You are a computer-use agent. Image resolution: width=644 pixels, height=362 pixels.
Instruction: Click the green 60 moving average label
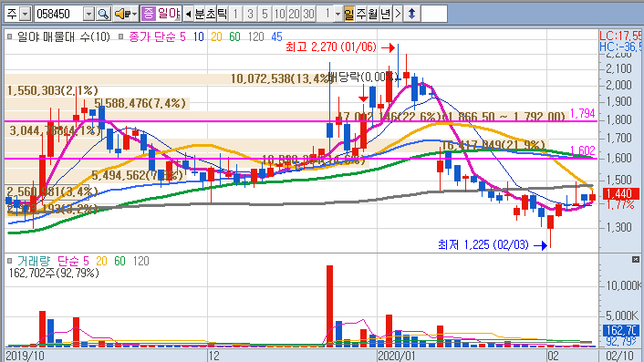(234, 37)
